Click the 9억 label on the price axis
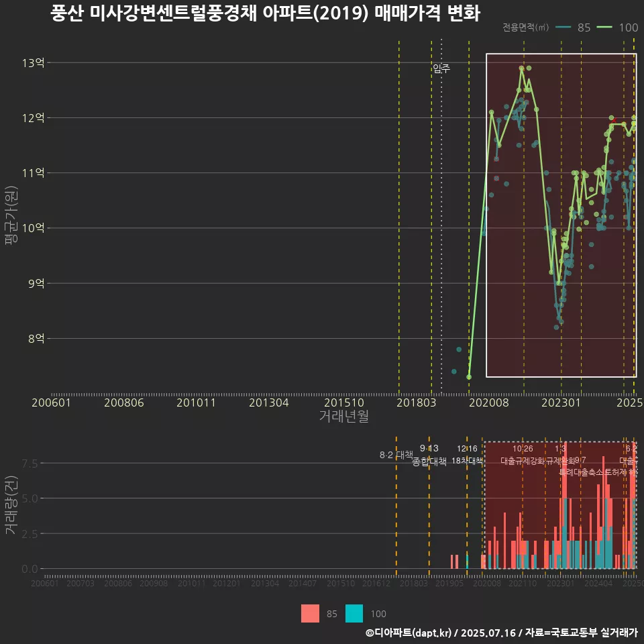Viewport: 644px width, 644px height. 36,283
